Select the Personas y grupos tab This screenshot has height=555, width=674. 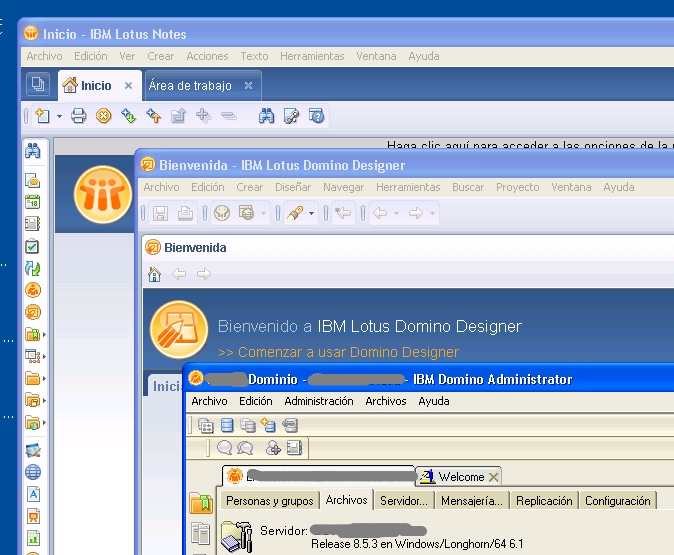pyautogui.click(x=270, y=501)
